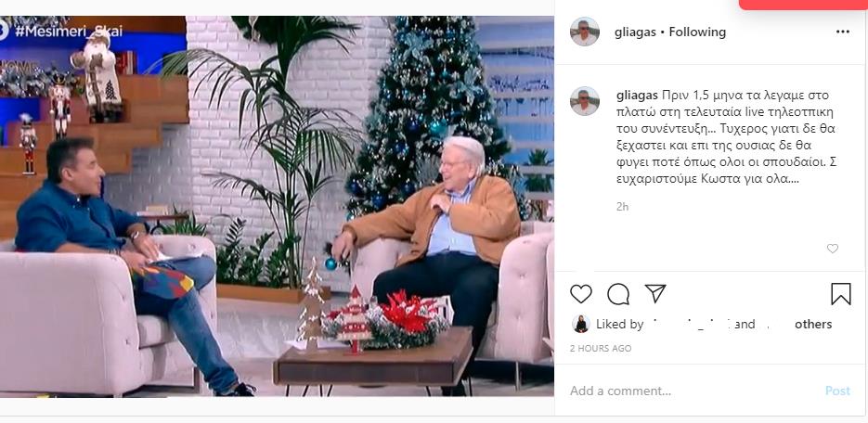The height and width of the screenshot is (423, 868).
Task: Open comments via speech bubble icon
Action: (618, 294)
